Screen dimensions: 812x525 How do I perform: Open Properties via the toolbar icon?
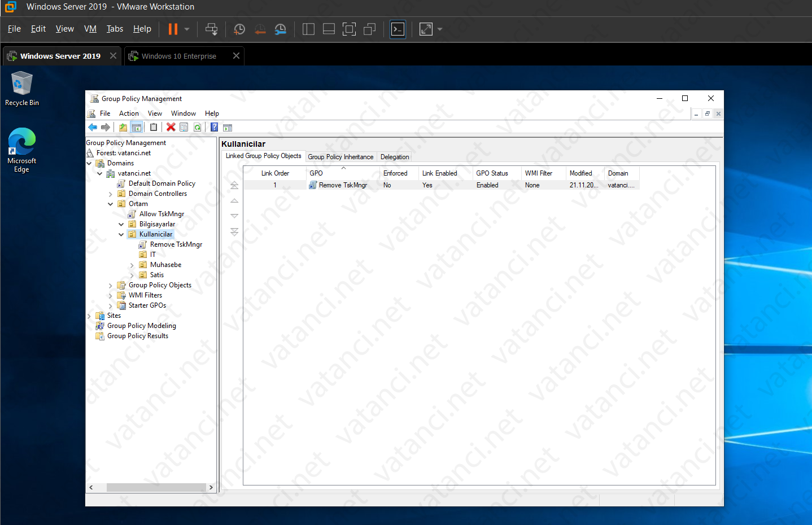[184, 127]
